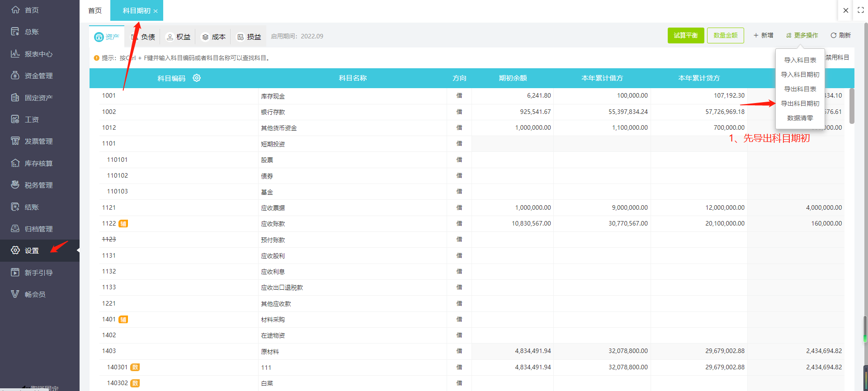
Task: Click the gear icon beside 科目编码 header
Action: click(197, 78)
